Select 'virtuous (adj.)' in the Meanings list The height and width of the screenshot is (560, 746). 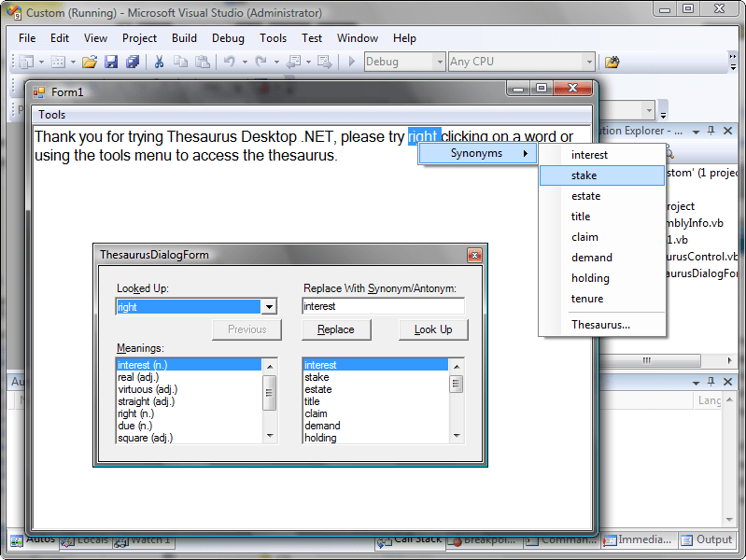(x=189, y=389)
